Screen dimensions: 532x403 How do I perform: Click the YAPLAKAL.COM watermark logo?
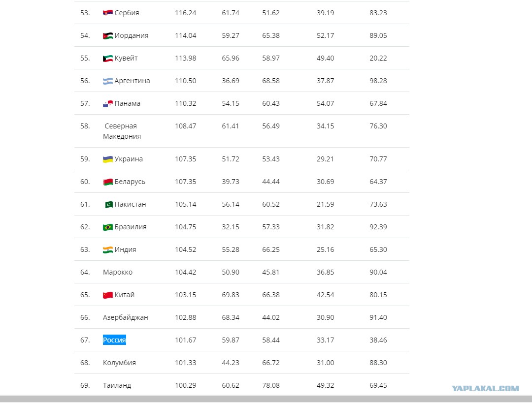coord(485,388)
